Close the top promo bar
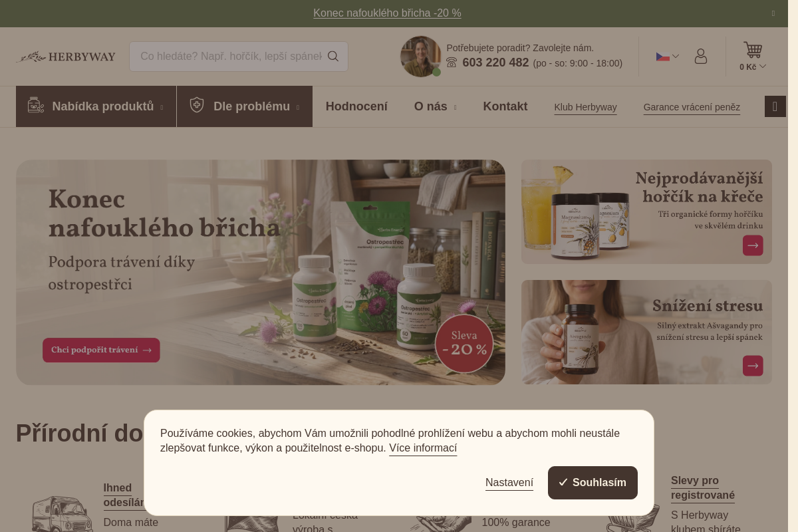This screenshot has height=532, width=798. click(773, 13)
